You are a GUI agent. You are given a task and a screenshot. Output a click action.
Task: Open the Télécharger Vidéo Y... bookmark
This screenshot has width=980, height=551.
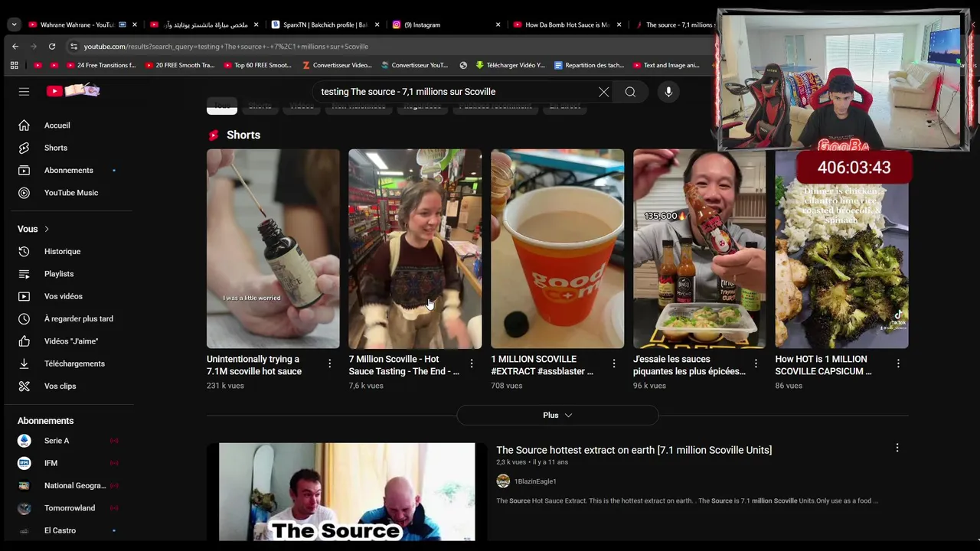tap(510, 65)
